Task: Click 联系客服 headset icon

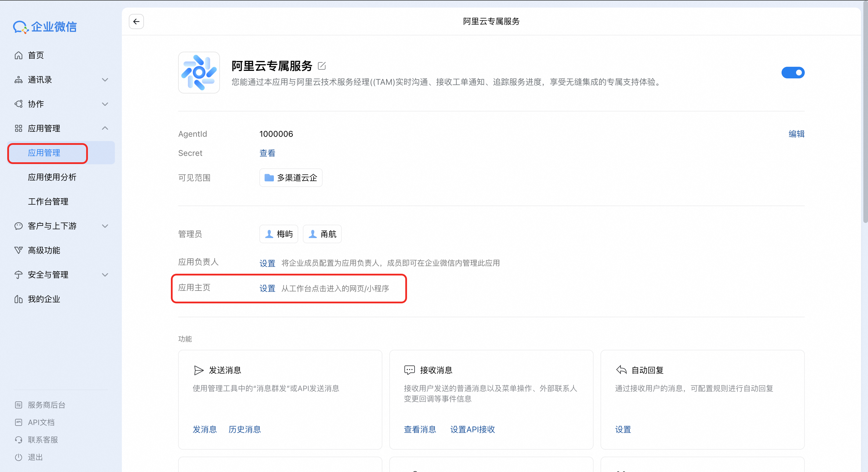Action: click(x=19, y=440)
